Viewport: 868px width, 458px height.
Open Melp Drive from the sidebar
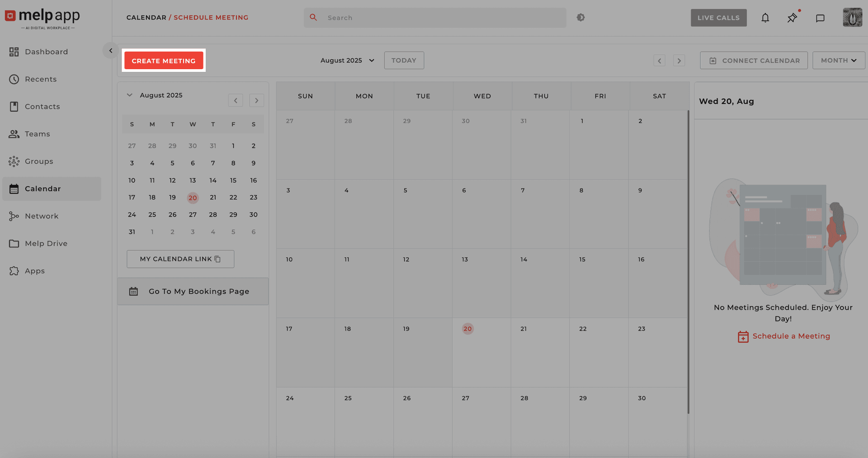pyautogui.click(x=14, y=243)
